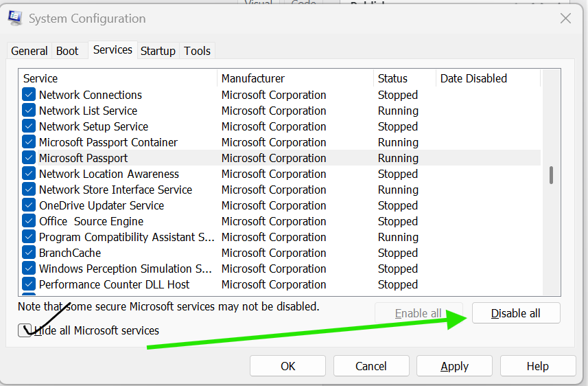Toggle the BranchCache service checkbox
Viewport: 588px width, 386px height.
(x=29, y=252)
